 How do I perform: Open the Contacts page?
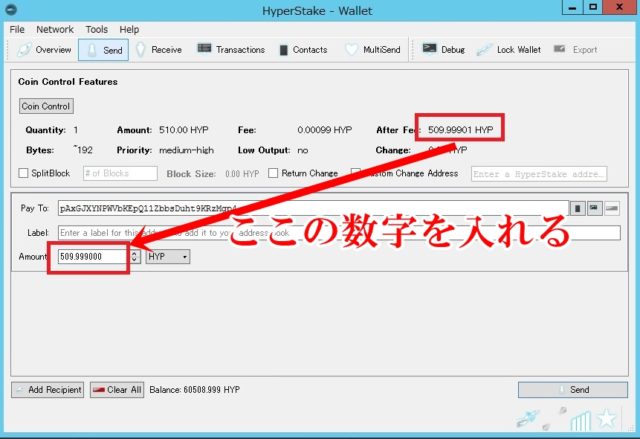(x=303, y=50)
